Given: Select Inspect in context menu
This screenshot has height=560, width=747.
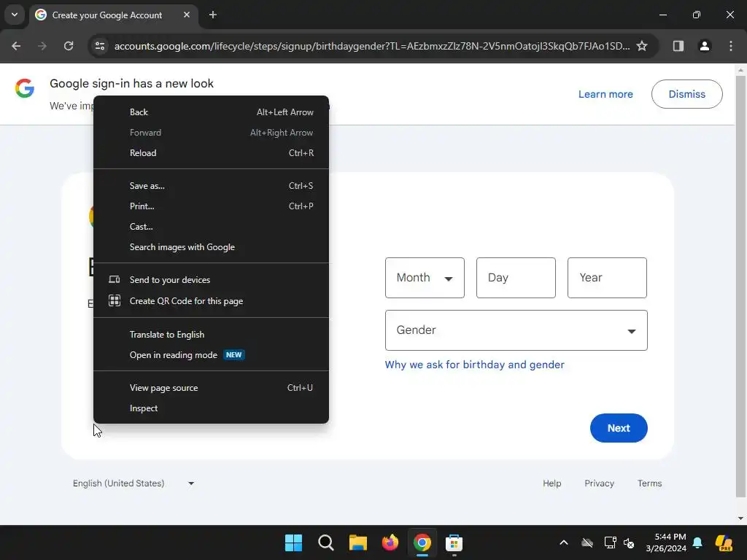Looking at the screenshot, I should pyautogui.click(x=211, y=408).
